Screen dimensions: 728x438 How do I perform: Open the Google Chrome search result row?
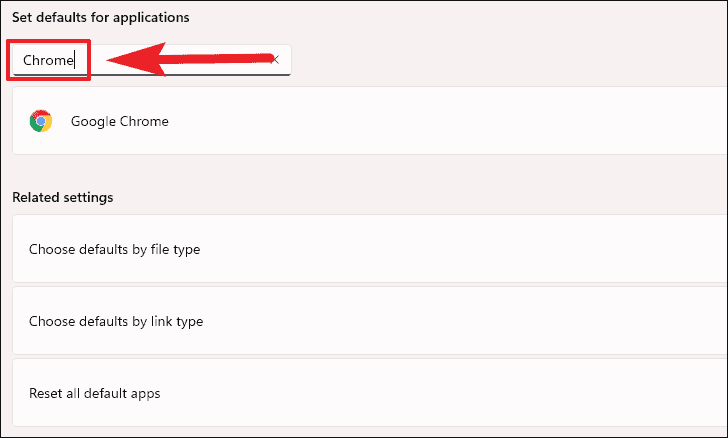pyautogui.click(x=370, y=121)
